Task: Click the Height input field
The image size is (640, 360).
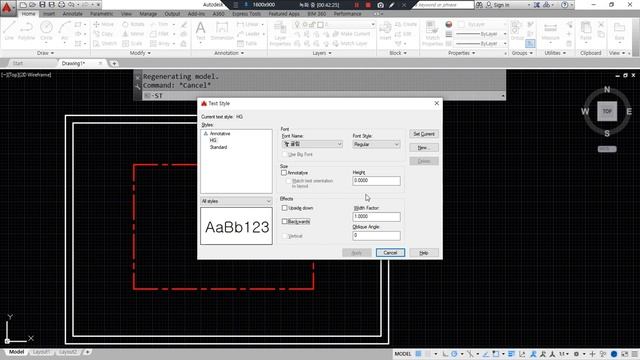Action: (x=376, y=180)
